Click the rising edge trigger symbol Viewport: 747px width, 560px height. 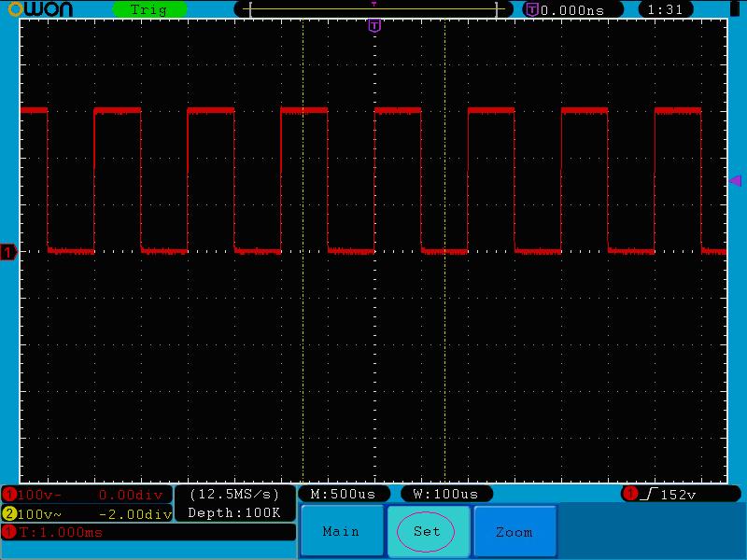[x=649, y=494]
